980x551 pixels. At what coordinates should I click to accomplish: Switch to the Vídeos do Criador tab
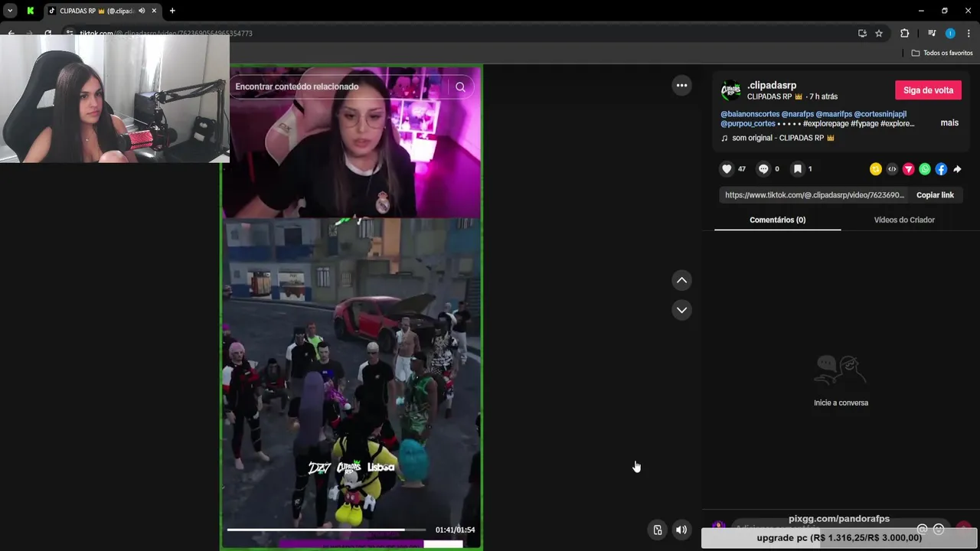[904, 220]
